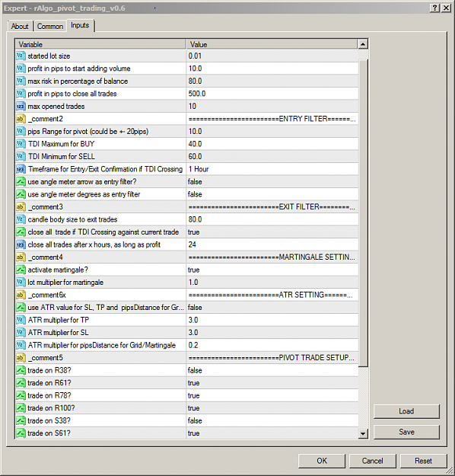Screen dimensions: 455x476
Task: Click the bool icon beside 'use ATR value for SL, TP'
Action: (21, 307)
